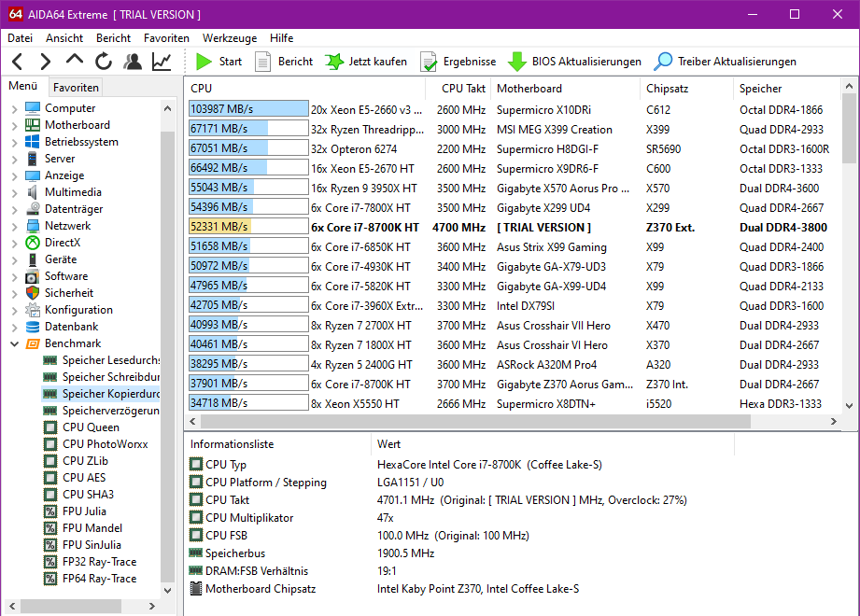Viewport: 860px width, 616px height.
Task: Open the Werkzeuge menu
Action: (x=230, y=38)
